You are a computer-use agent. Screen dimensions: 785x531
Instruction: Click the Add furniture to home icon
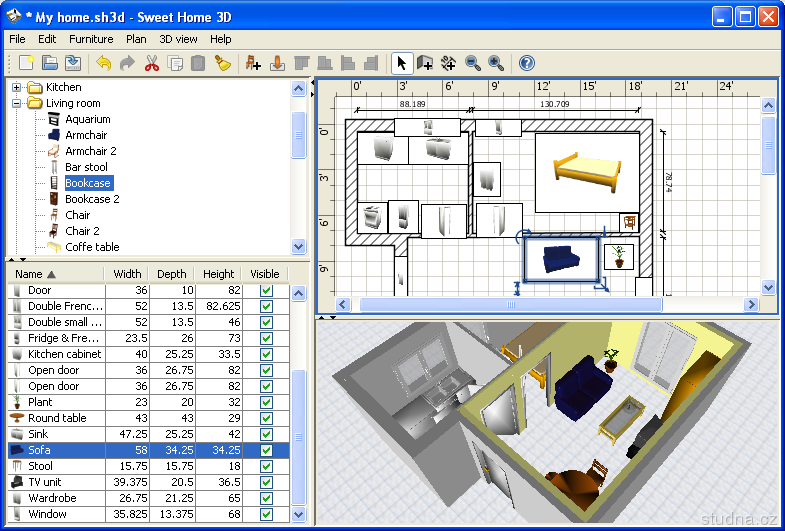tap(253, 64)
